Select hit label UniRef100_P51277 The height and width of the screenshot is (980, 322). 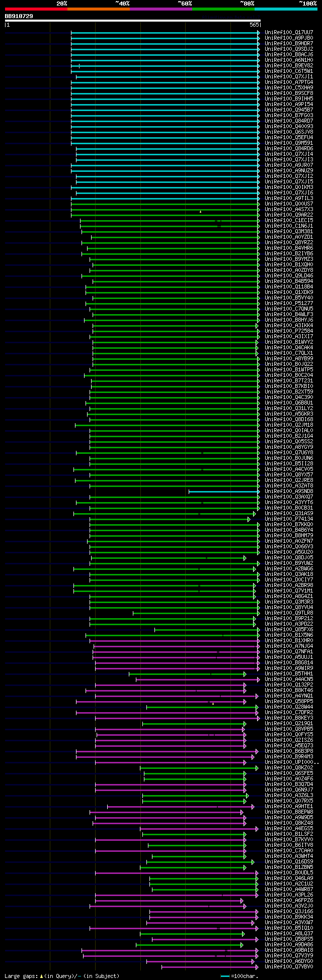[289, 303]
